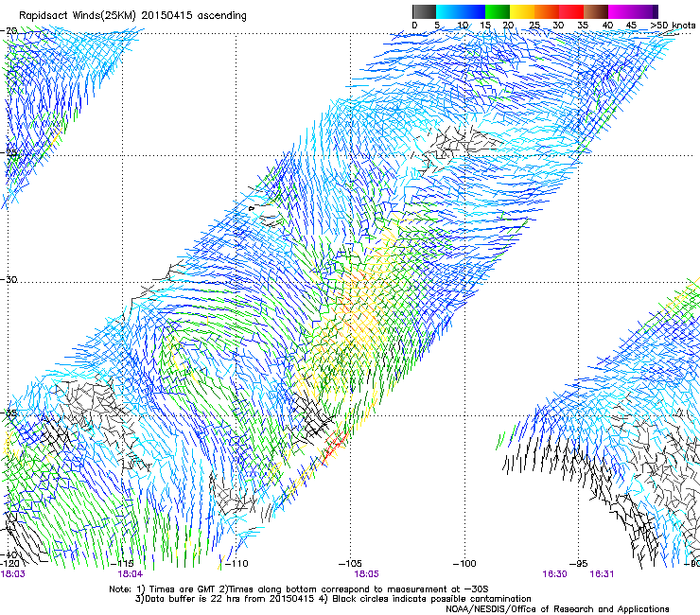Click the purple 18:04 time label
Screen dimensions: 700x615
coord(130,574)
